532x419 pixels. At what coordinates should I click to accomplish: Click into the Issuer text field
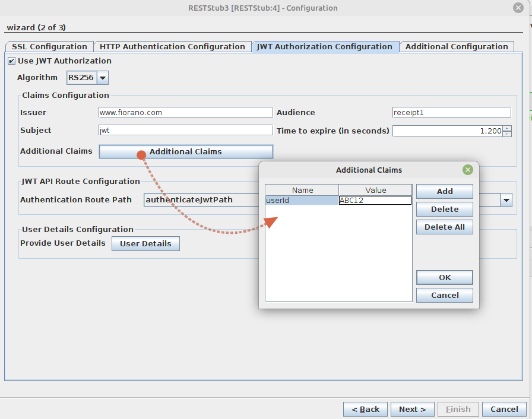point(185,112)
